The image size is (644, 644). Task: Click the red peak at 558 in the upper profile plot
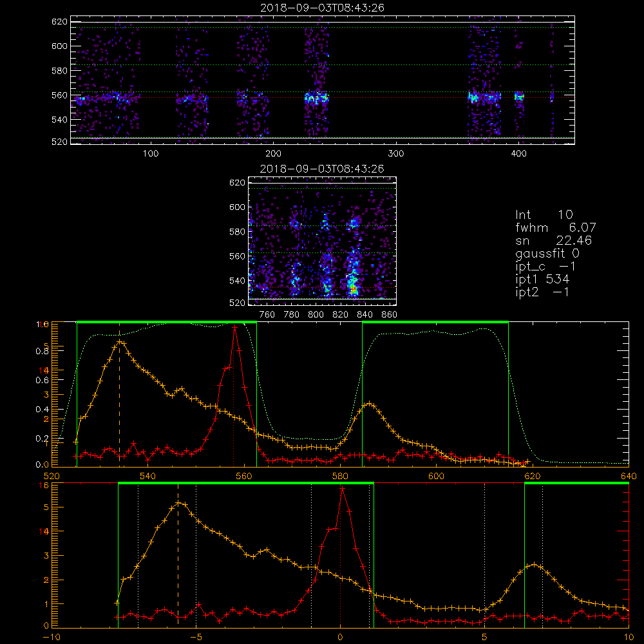(x=234, y=328)
